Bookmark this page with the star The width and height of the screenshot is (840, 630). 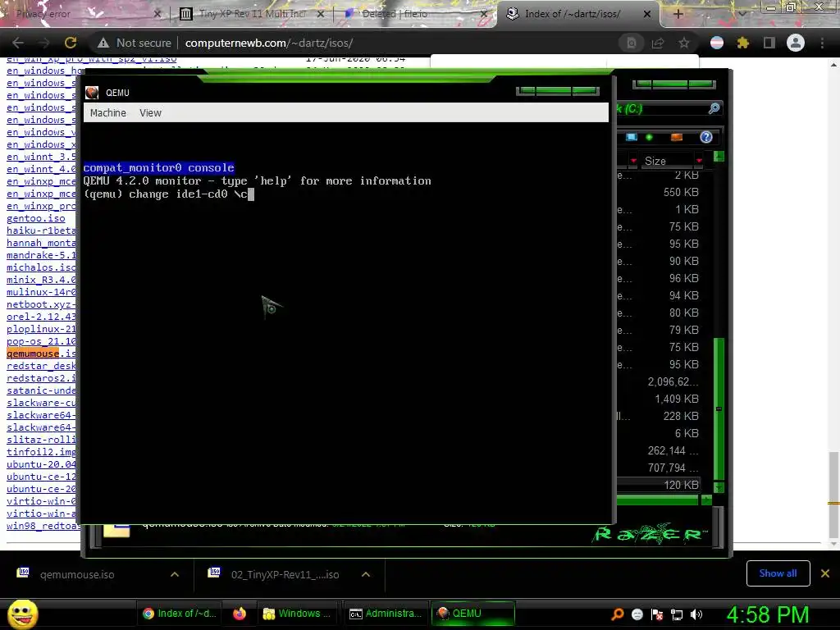tap(684, 43)
